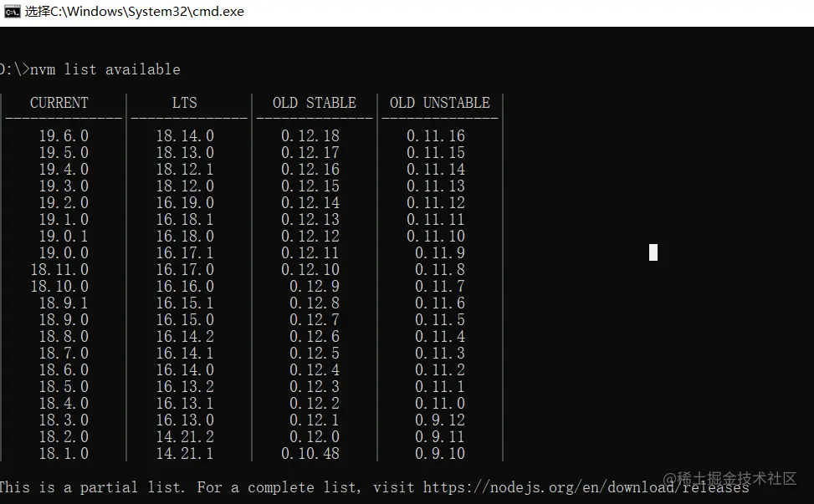
Task: Click old stable version 0.12.9
Action: click(x=315, y=286)
